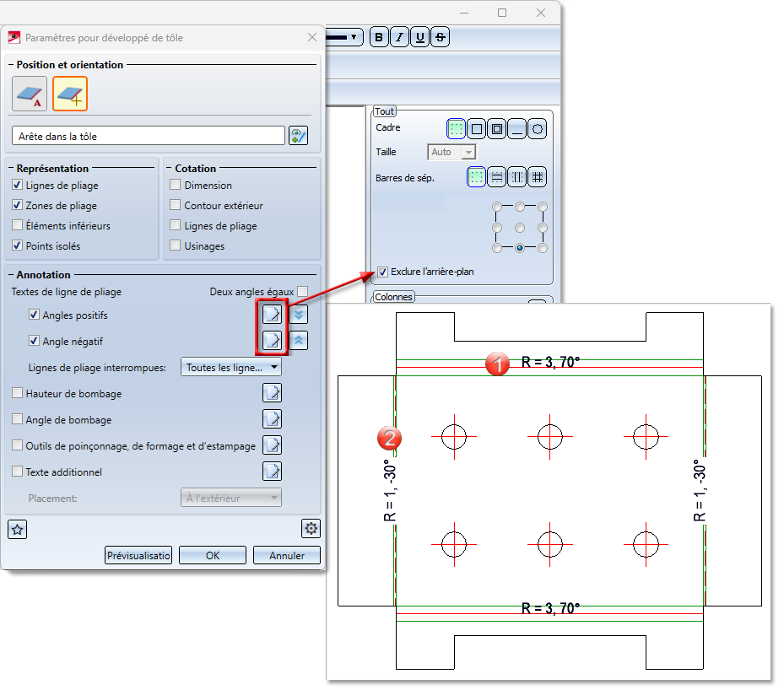Enable Texte additionnel checkbox
This screenshot has width=784, height=690.
[x=18, y=472]
